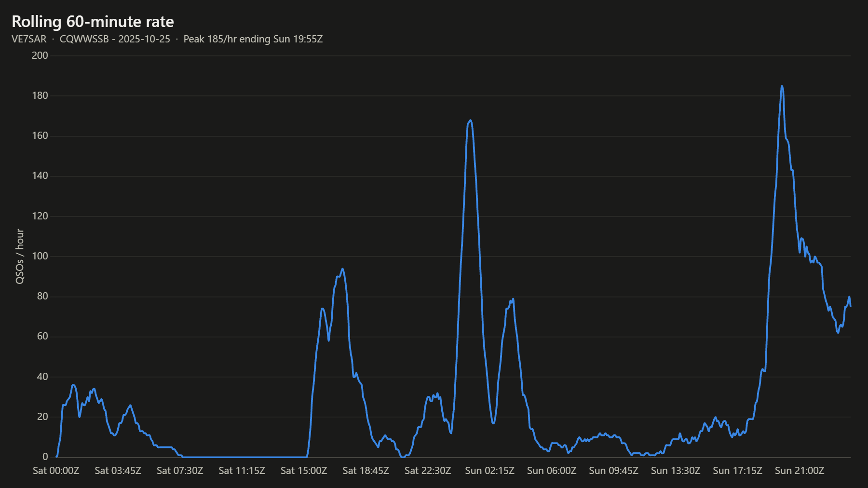
Task: Click the 168/hr peak near Sun 02:15Z
Action: pos(470,121)
